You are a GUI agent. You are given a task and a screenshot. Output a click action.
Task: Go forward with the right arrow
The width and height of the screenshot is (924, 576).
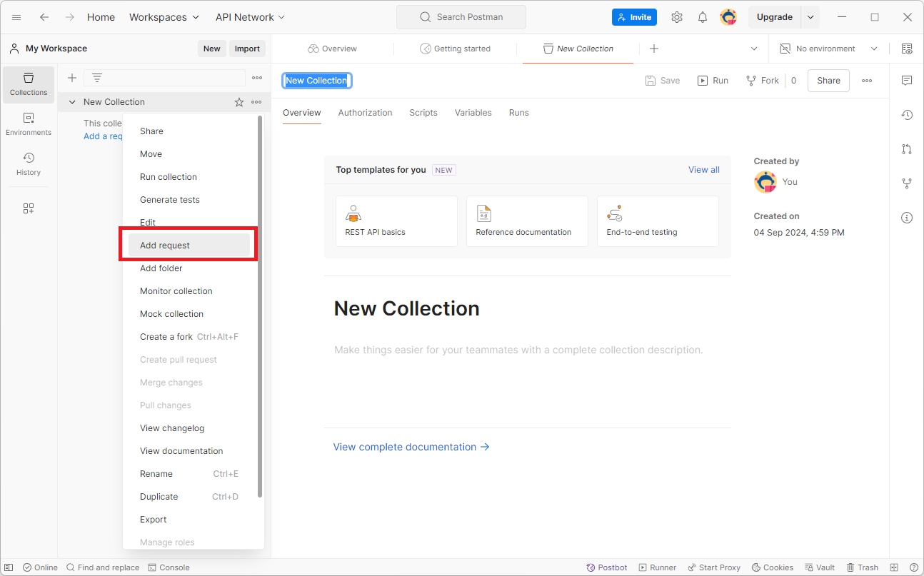pos(70,17)
